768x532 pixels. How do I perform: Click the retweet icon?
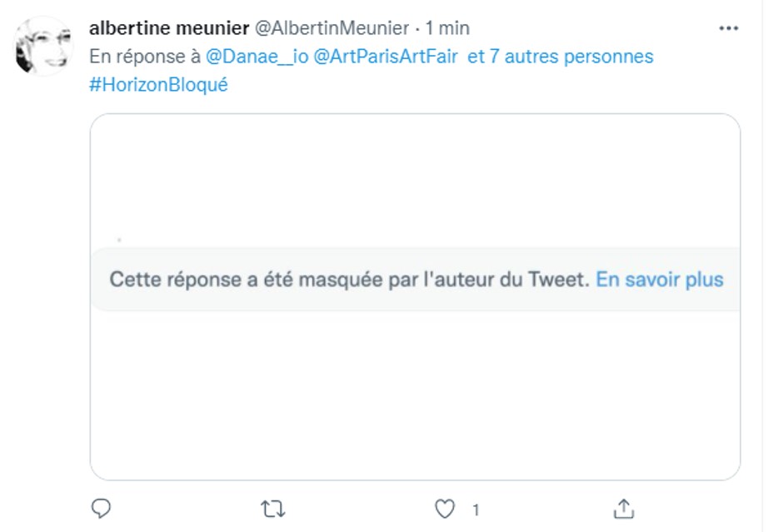[x=275, y=508]
